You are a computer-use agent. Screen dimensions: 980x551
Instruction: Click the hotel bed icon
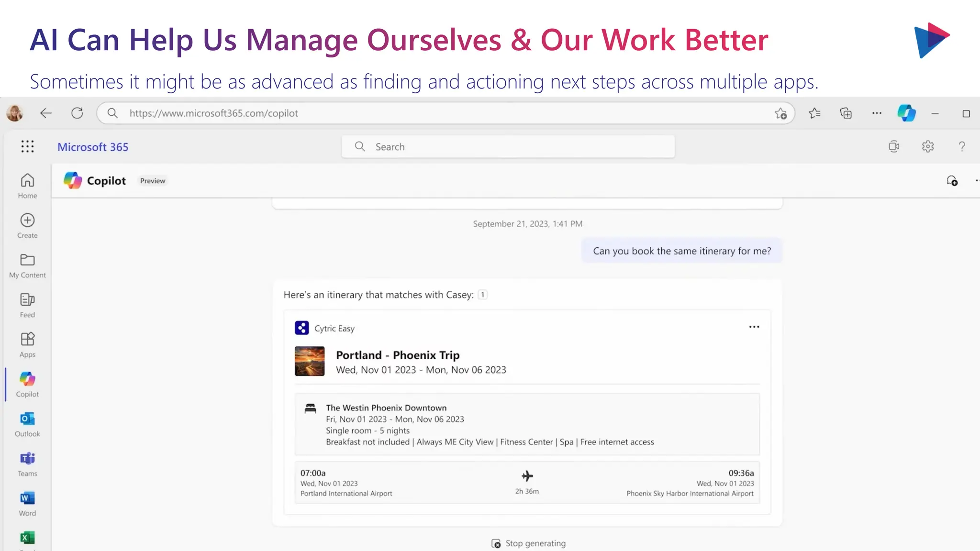point(311,408)
